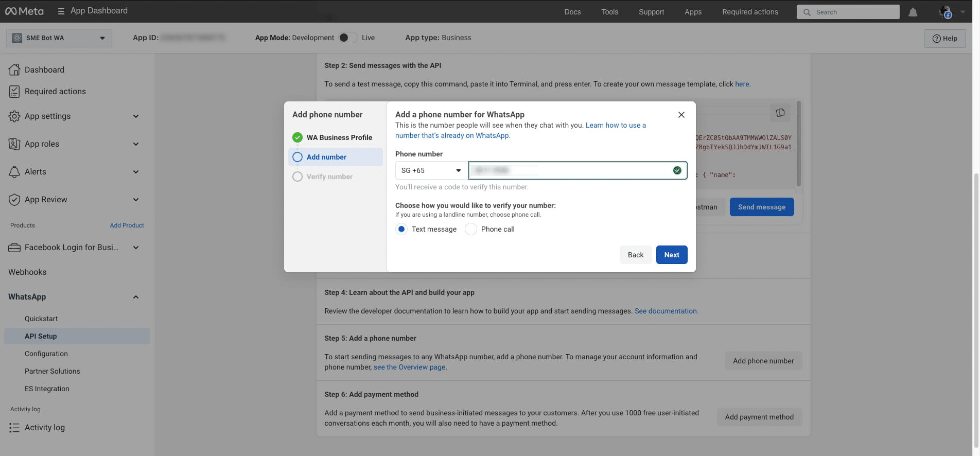
Task: Open Webhooks in sidebar
Action: click(x=27, y=272)
